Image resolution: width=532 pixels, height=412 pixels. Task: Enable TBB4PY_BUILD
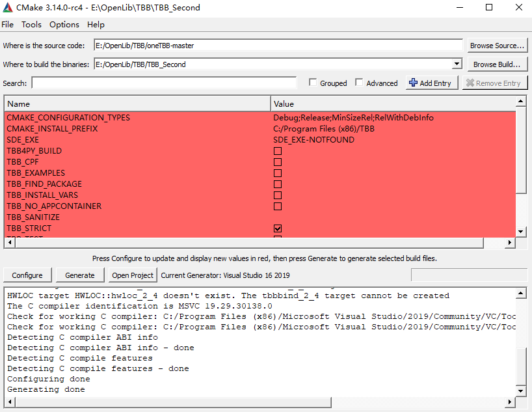point(278,150)
